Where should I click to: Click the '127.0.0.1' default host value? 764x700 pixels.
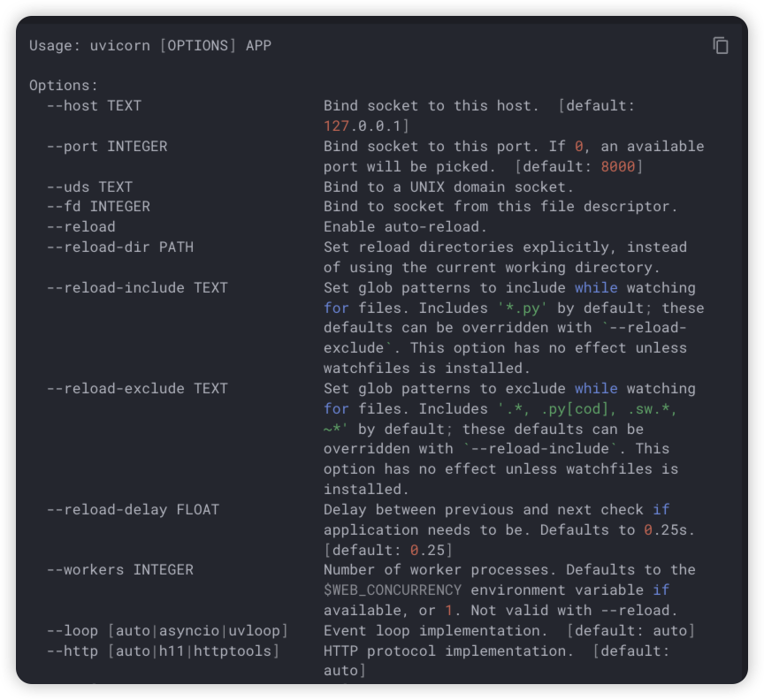[363, 126]
